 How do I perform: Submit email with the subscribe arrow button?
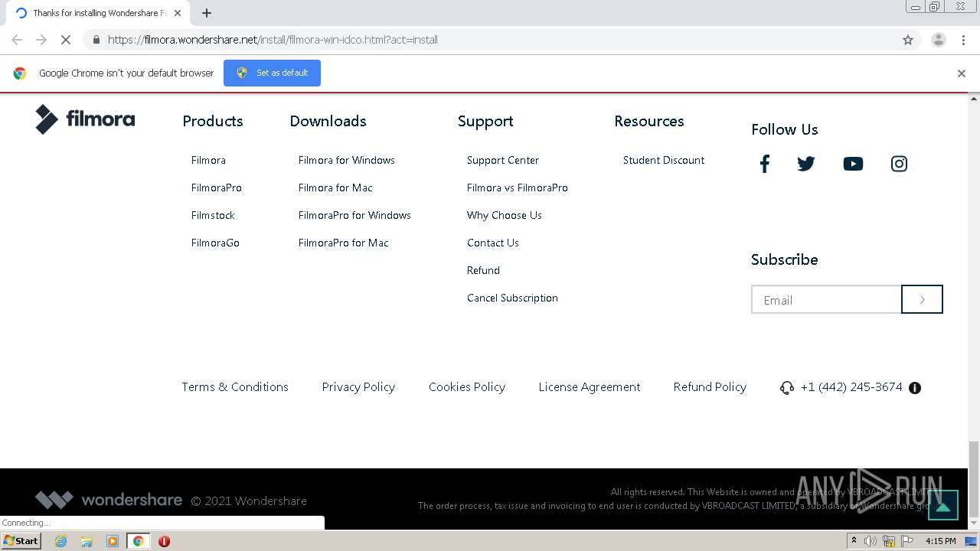(922, 299)
